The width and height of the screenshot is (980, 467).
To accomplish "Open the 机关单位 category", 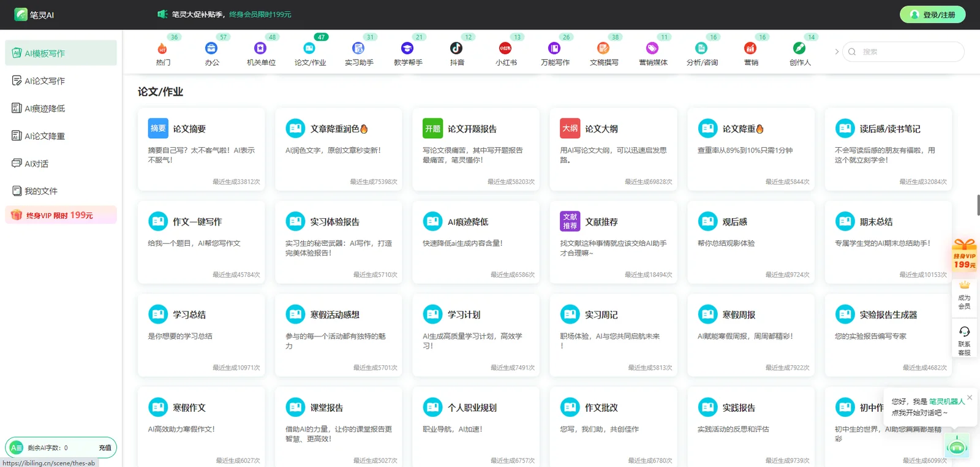I will click(x=261, y=53).
